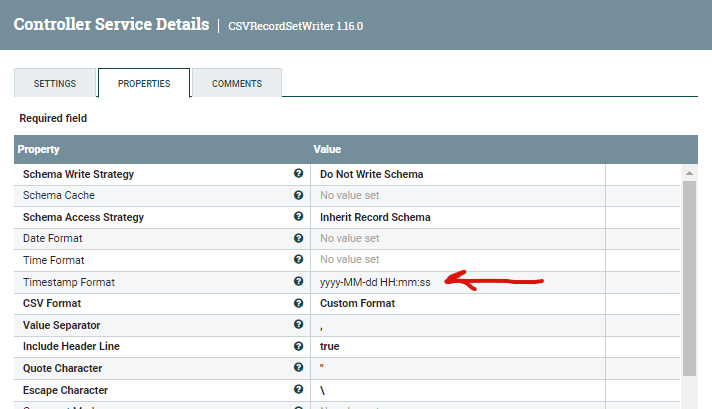
Task: View help for Include Header Line
Action: tap(298, 346)
